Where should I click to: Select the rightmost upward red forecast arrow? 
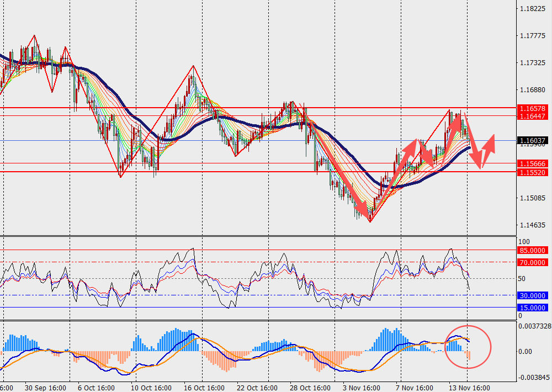(x=488, y=150)
